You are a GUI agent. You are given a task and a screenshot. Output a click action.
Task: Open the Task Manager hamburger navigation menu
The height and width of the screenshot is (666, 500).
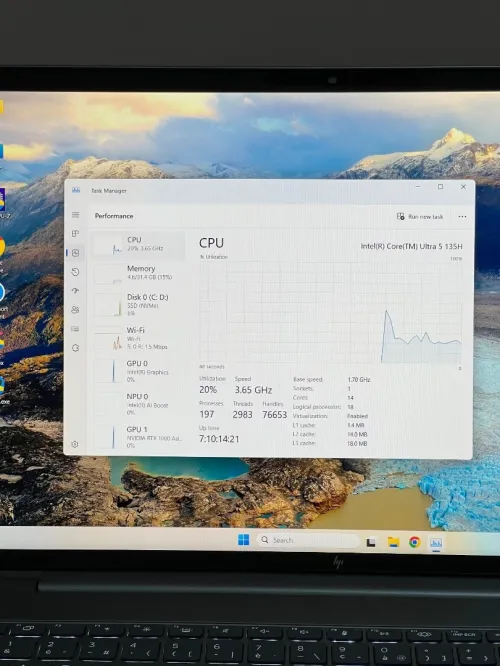tap(76, 215)
